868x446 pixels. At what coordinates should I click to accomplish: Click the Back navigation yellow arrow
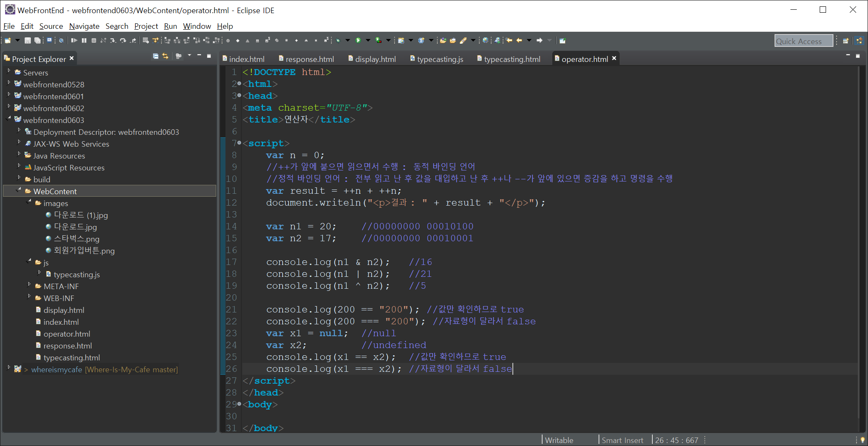click(x=519, y=41)
